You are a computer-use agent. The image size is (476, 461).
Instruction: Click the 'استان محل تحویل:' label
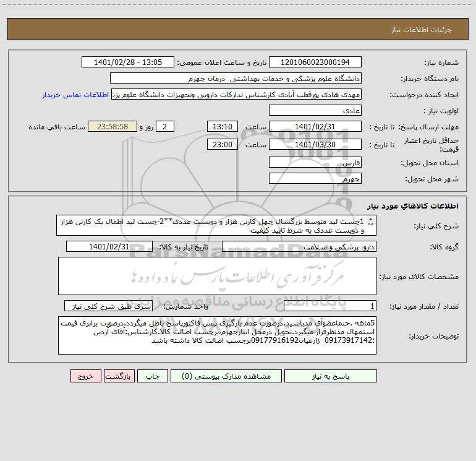430,163
